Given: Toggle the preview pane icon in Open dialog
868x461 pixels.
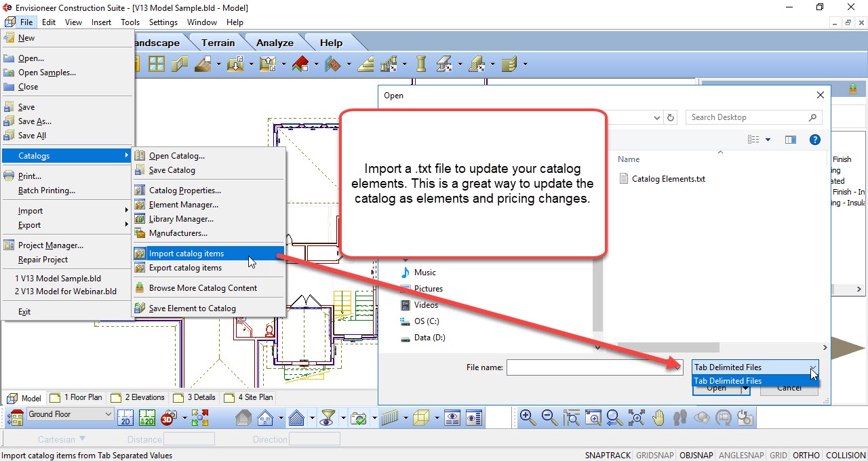Looking at the screenshot, I should tap(790, 140).
